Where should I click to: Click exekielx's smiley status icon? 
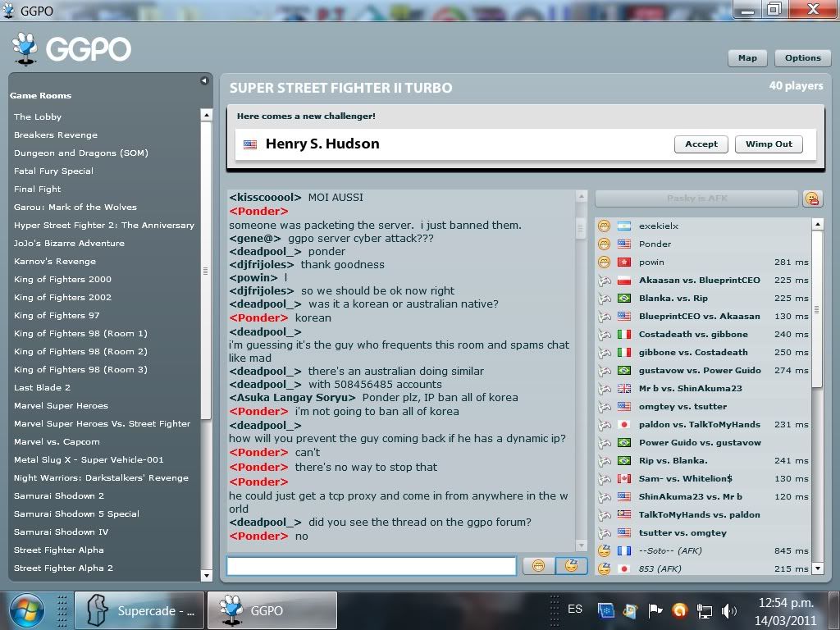coord(604,226)
